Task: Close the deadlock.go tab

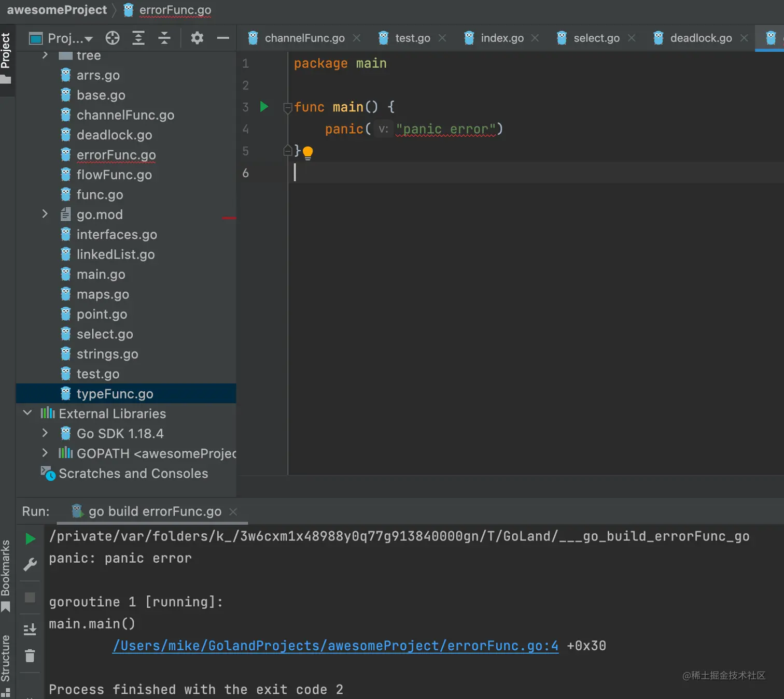Action: [744, 38]
